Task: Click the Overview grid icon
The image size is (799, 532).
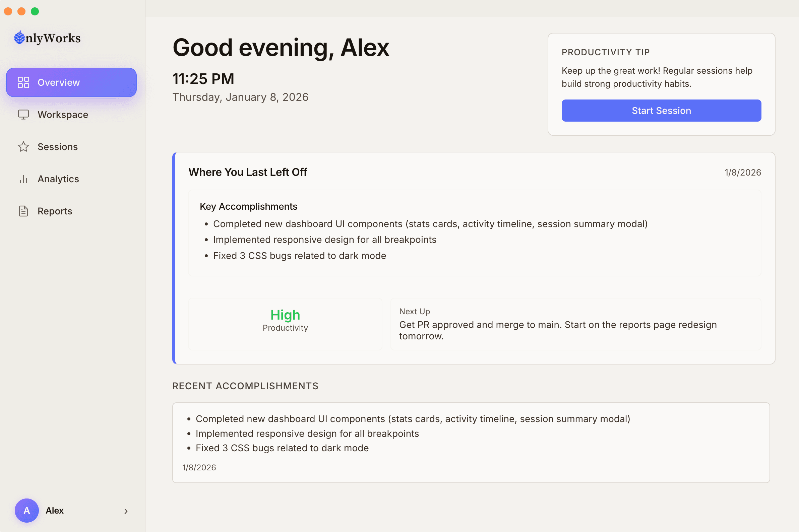Action: (23, 82)
